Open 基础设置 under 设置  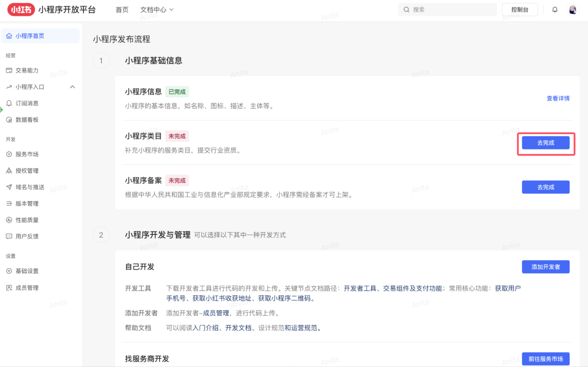point(27,271)
